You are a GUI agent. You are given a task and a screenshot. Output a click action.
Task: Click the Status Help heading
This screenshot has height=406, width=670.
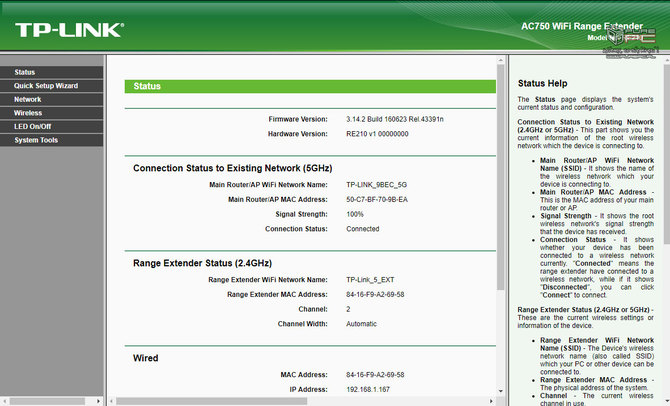pos(543,83)
